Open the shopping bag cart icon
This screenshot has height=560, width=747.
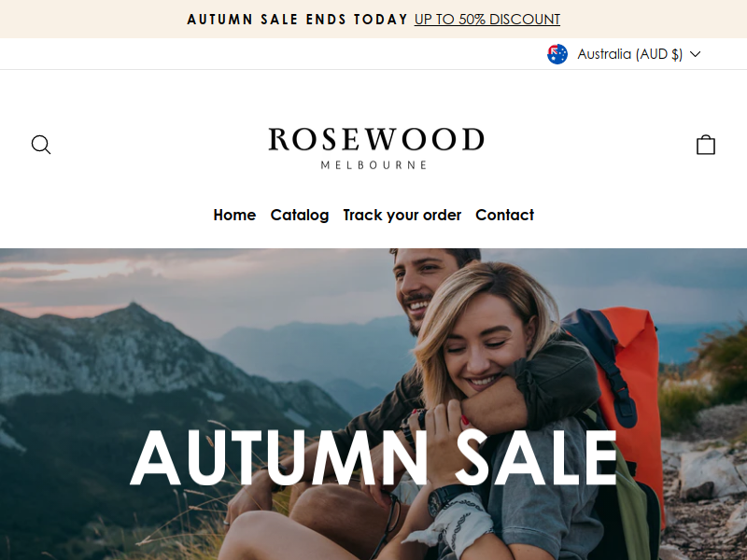706,145
